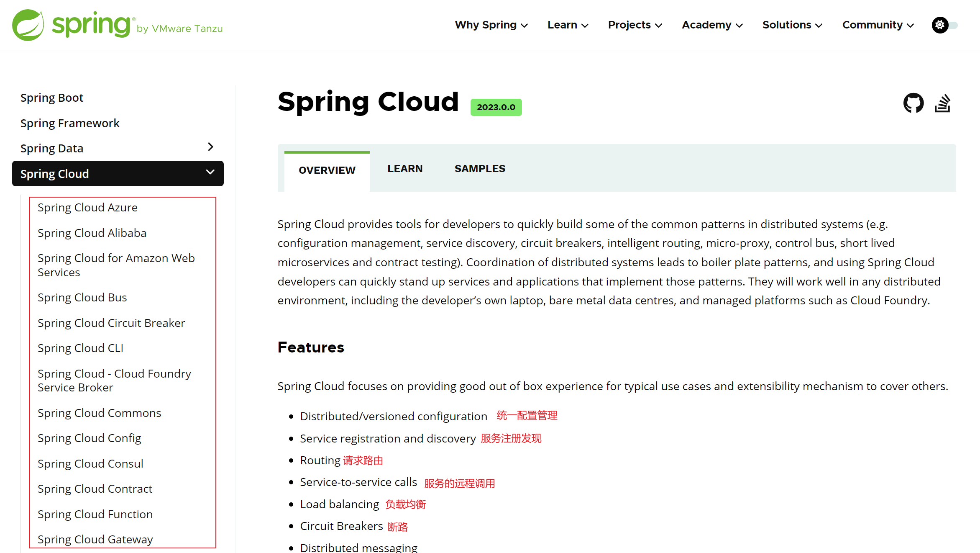980x553 pixels.
Task: Open Spring Cloud - Cloud Foundry Service Broker
Action: (x=114, y=381)
